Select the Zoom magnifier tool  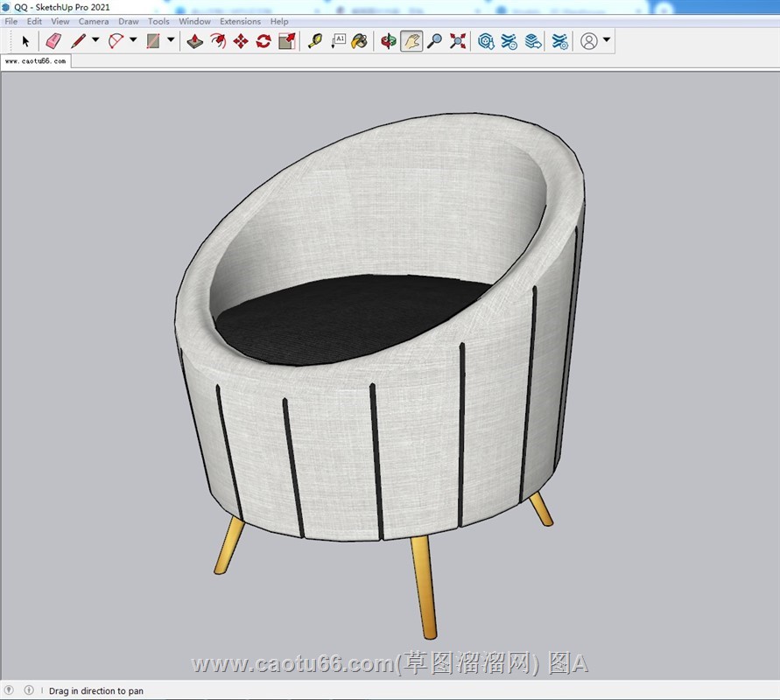pyautogui.click(x=435, y=41)
